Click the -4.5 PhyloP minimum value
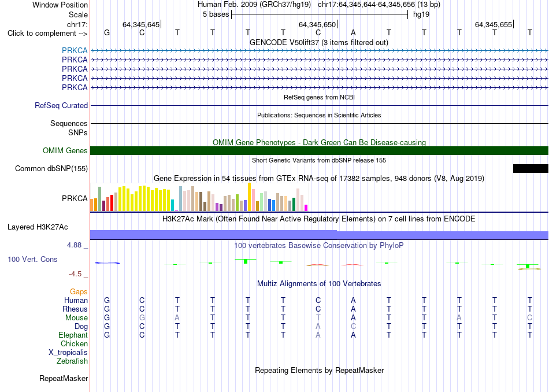 (x=75, y=273)
